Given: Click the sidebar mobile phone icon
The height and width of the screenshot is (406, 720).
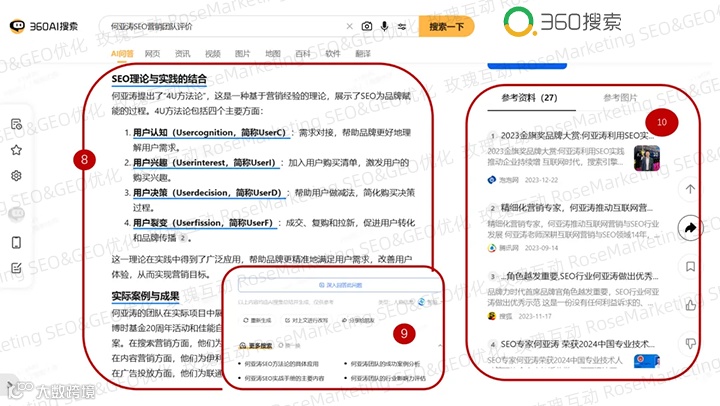Looking at the screenshot, I should tap(17, 242).
